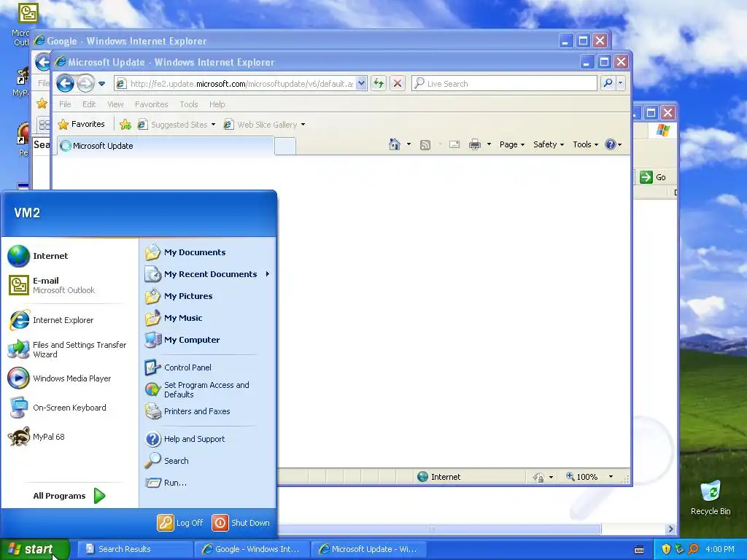Click horizontal scrollbar right arrow
This screenshot has width=747, height=560.
tap(671, 529)
